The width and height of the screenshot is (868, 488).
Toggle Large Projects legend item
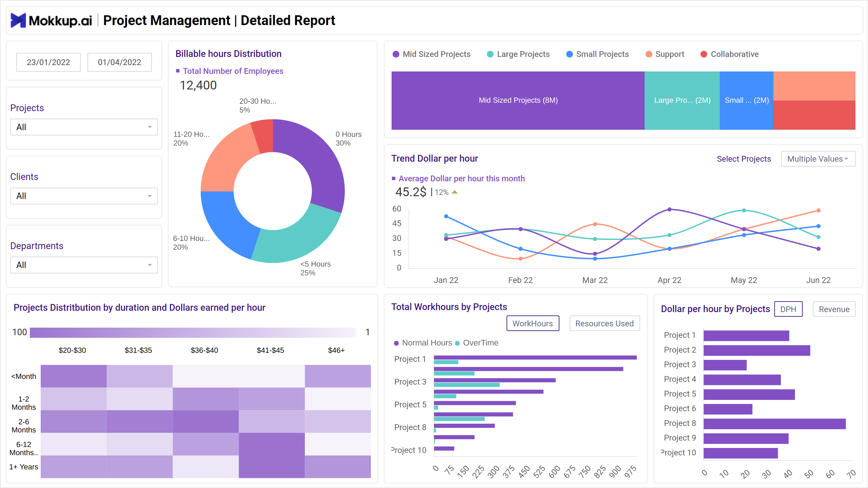coord(518,54)
